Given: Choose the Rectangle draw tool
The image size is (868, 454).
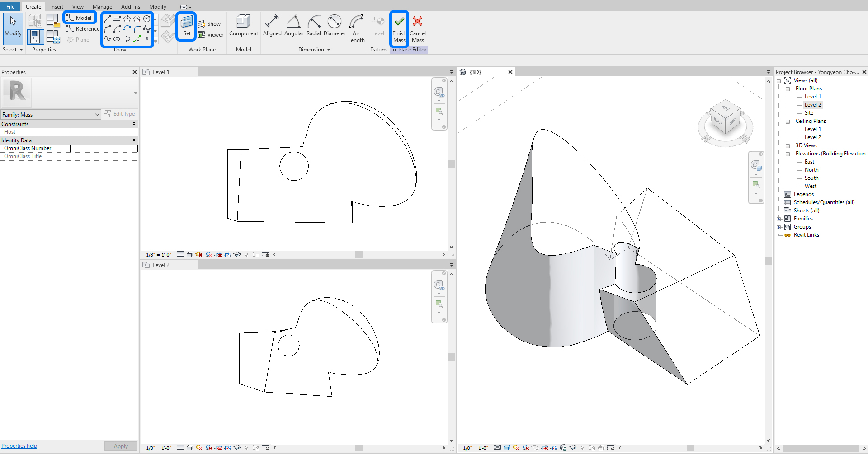Looking at the screenshot, I should tap(117, 19).
